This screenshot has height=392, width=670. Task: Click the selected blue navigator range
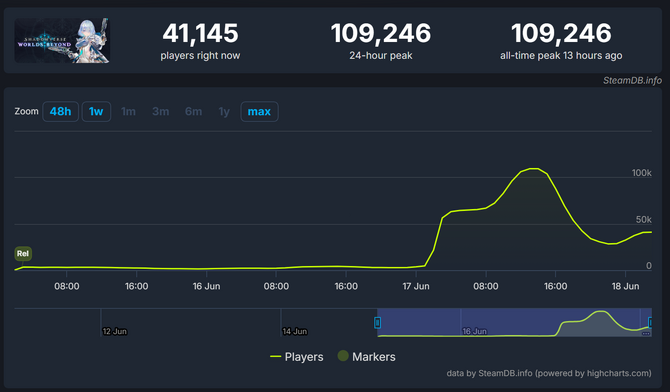(514, 322)
